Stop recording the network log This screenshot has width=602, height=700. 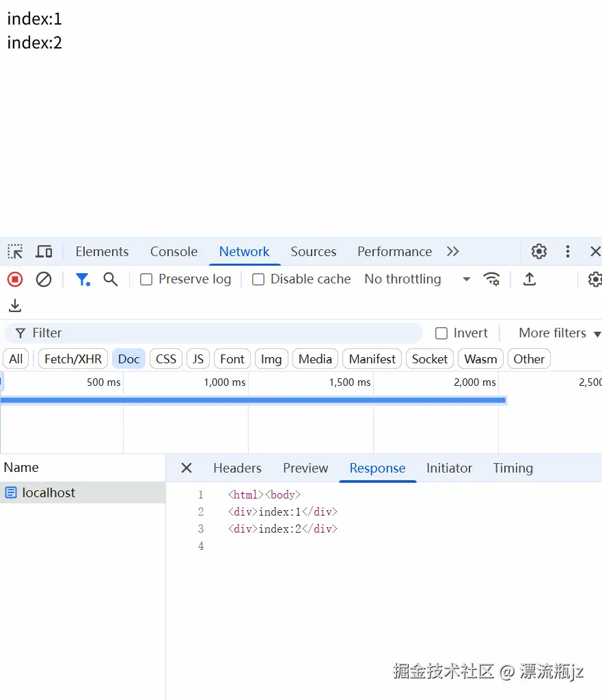[x=15, y=279]
